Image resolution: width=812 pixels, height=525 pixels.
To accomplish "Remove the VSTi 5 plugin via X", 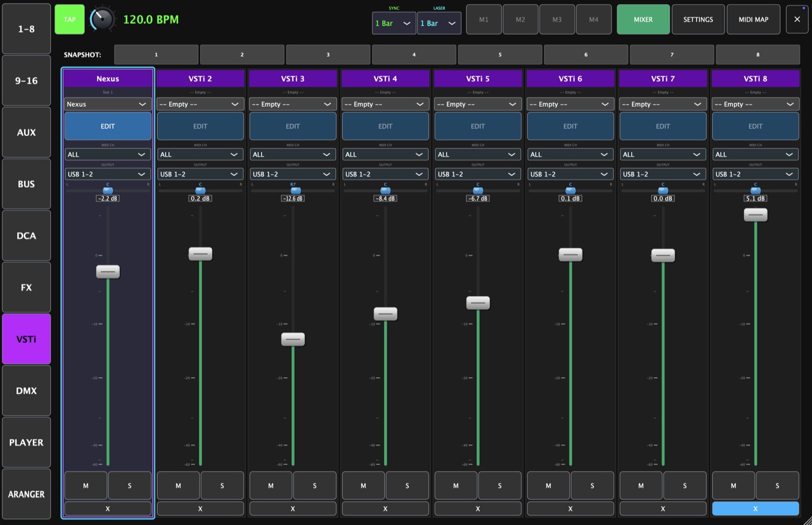I will click(x=477, y=509).
